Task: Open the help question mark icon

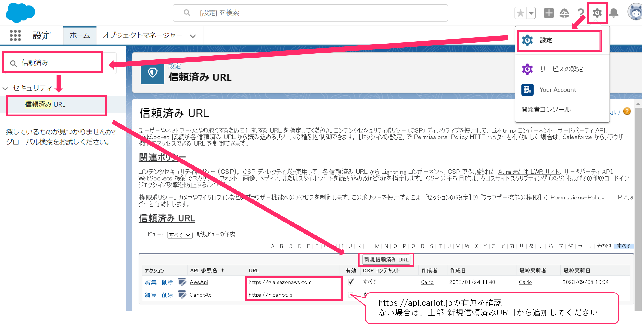Action: pyautogui.click(x=581, y=13)
